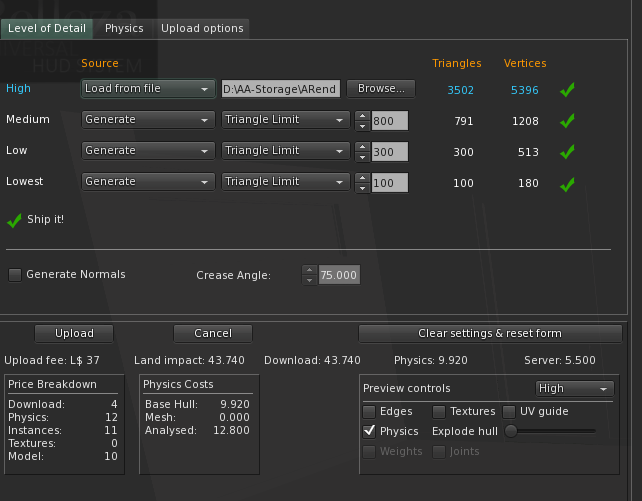Toggle the Edges preview checkbox
This screenshot has width=642, height=501.
pos(369,412)
